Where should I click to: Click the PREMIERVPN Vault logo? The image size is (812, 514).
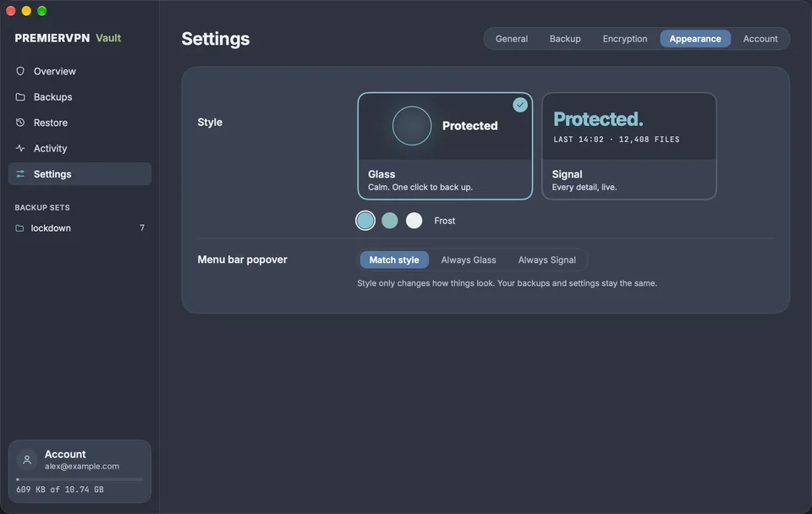[x=68, y=38]
